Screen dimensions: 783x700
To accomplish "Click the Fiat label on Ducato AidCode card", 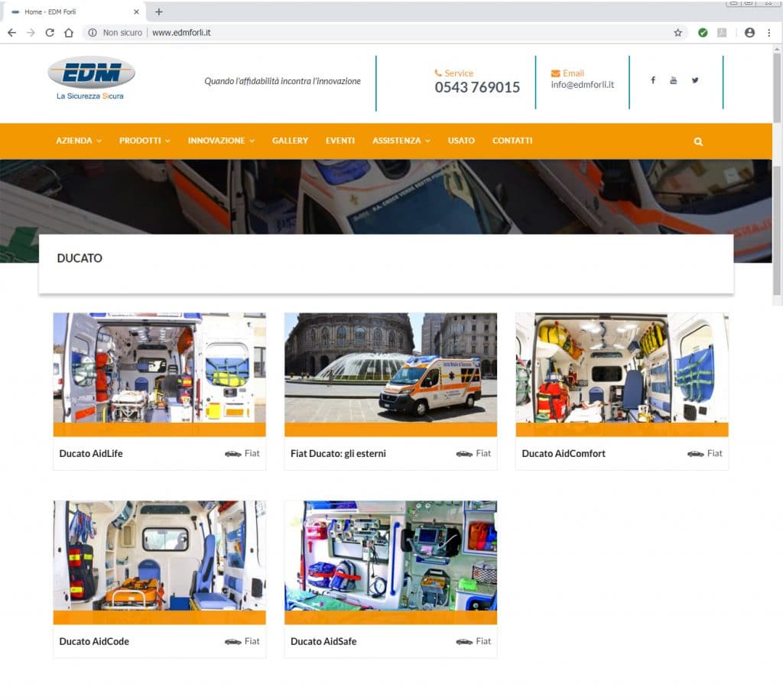I will pos(252,642).
